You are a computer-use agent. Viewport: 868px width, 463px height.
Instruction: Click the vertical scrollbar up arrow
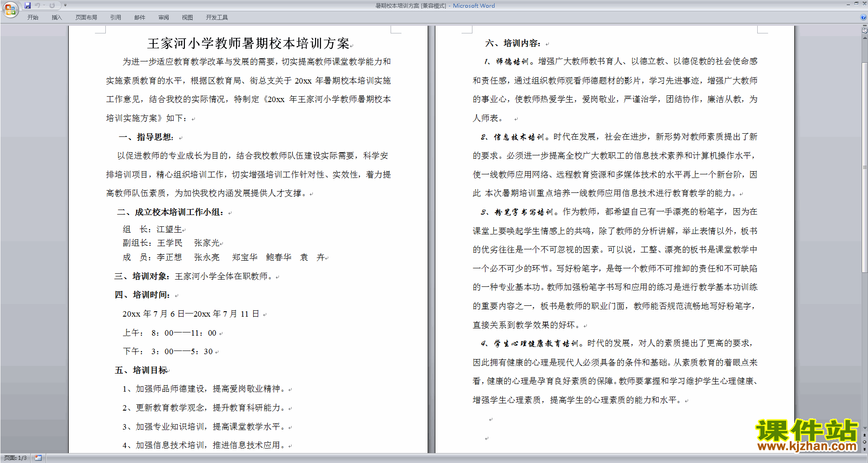(x=864, y=38)
